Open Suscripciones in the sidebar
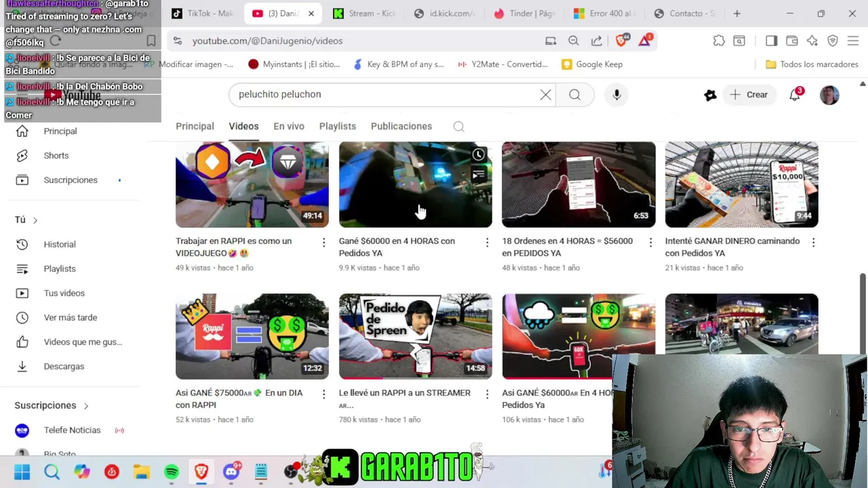 (x=71, y=180)
